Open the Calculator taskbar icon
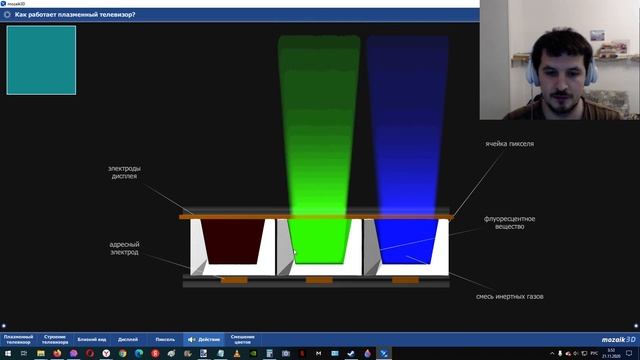 point(269,353)
